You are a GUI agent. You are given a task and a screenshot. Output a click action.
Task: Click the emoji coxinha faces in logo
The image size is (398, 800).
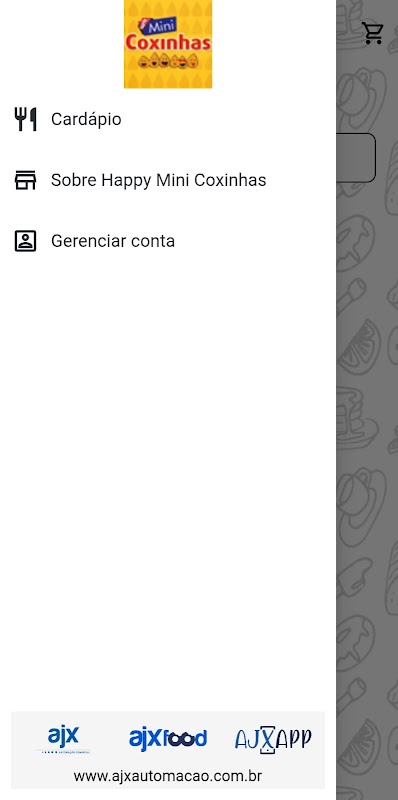pyautogui.click(x=168, y=61)
